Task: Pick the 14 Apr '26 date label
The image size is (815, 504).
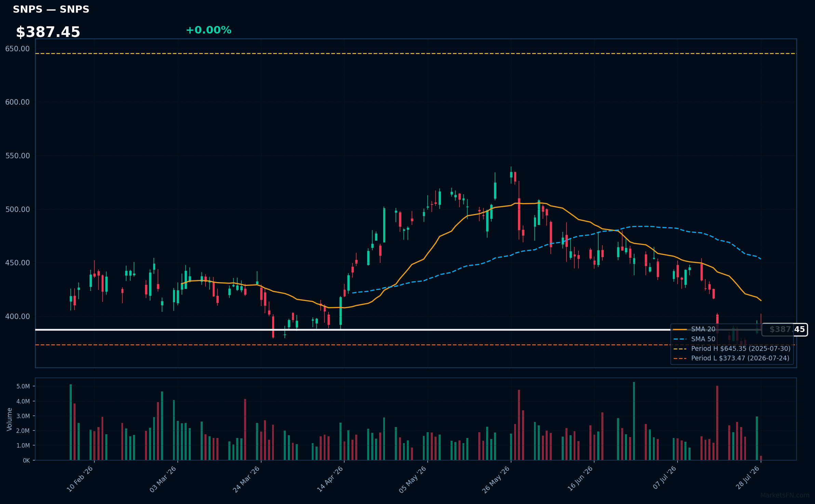Action: pos(330,479)
